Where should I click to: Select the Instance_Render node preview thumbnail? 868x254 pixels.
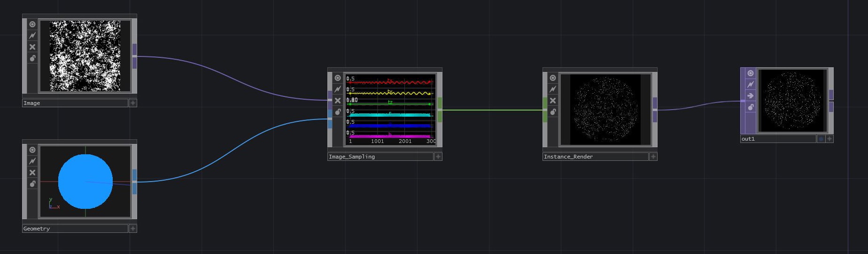coord(605,109)
